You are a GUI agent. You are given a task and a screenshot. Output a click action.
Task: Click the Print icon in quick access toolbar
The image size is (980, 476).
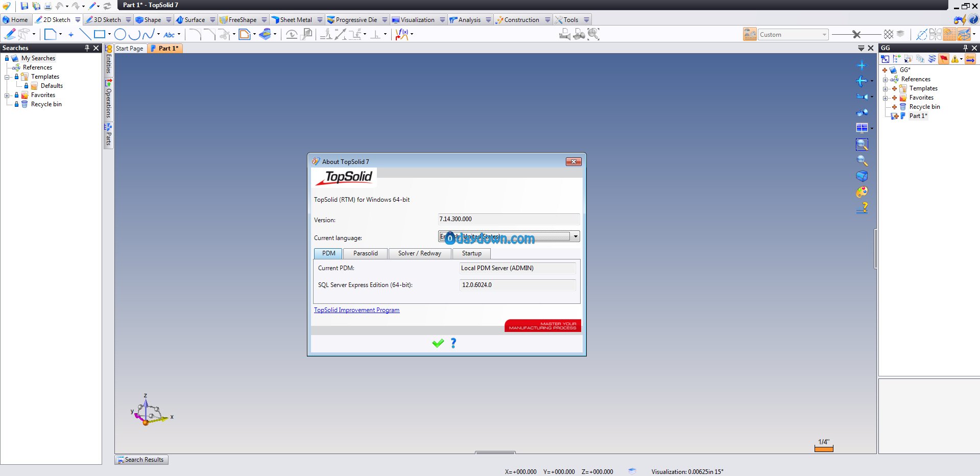click(47, 6)
